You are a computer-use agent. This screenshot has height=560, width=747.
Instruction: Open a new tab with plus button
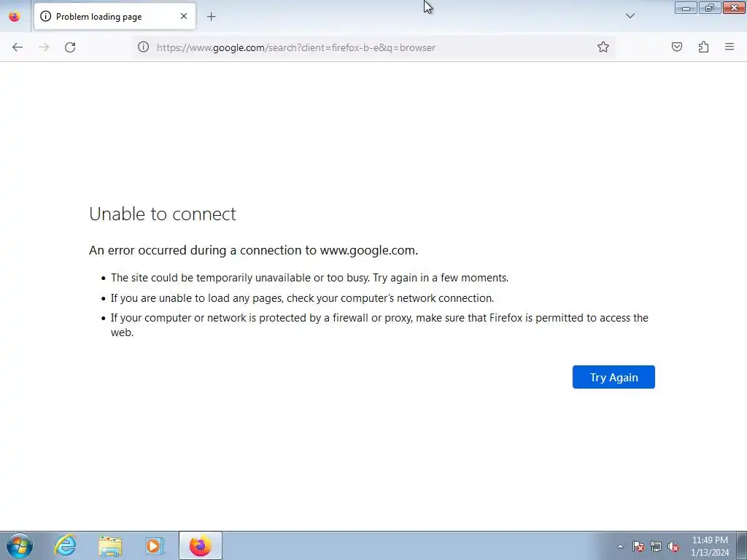[211, 17]
